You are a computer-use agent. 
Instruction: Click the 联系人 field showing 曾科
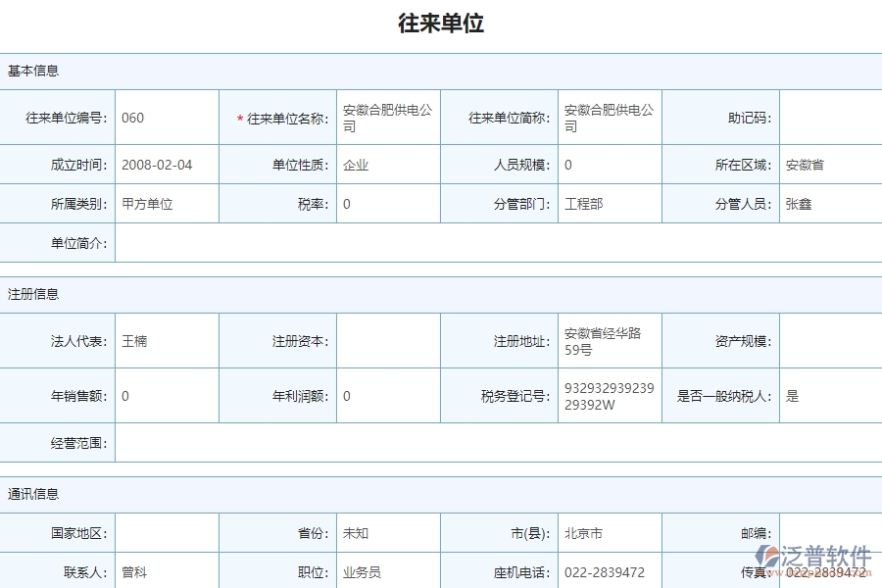pos(167,571)
